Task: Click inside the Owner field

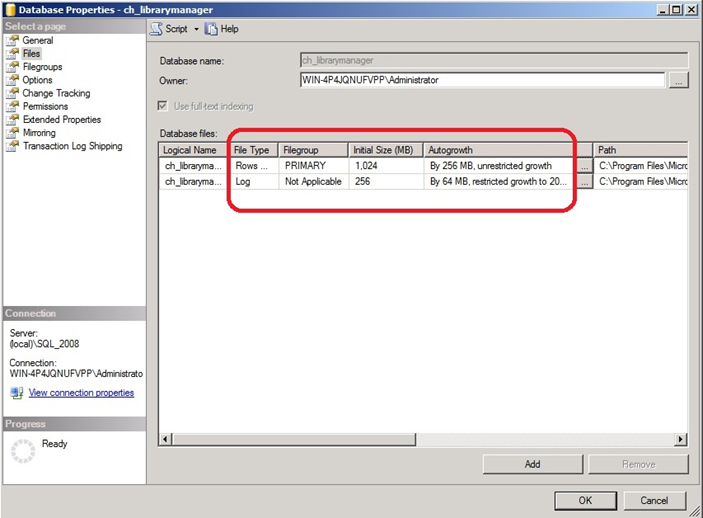Action: 482,80
